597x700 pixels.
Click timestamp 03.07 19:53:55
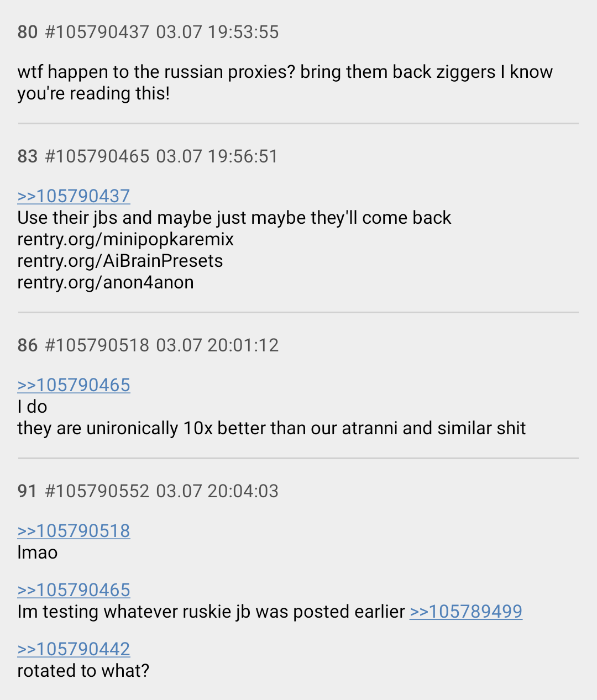tap(217, 32)
